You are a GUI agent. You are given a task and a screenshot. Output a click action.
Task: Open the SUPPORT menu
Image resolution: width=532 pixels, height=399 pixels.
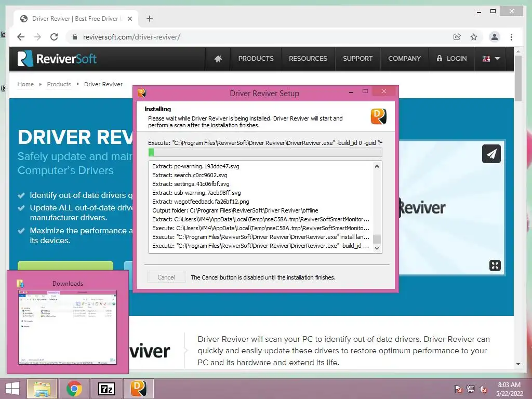(x=357, y=59)
